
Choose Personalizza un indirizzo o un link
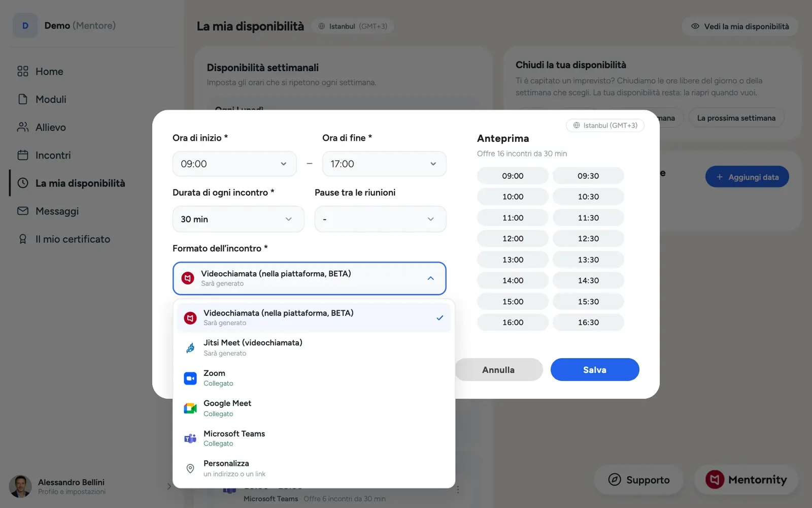coord(314,468)
